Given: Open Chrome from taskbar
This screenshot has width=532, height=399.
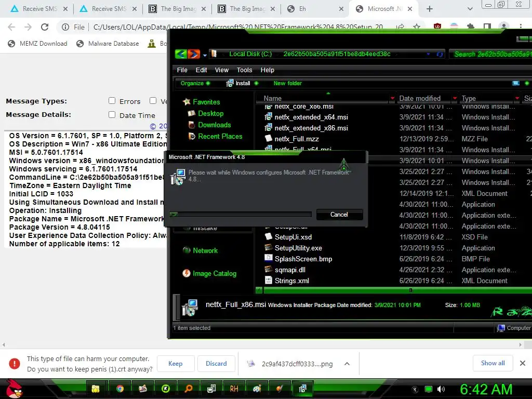Looking at the screenshot, I should click(x=120, y=389).
